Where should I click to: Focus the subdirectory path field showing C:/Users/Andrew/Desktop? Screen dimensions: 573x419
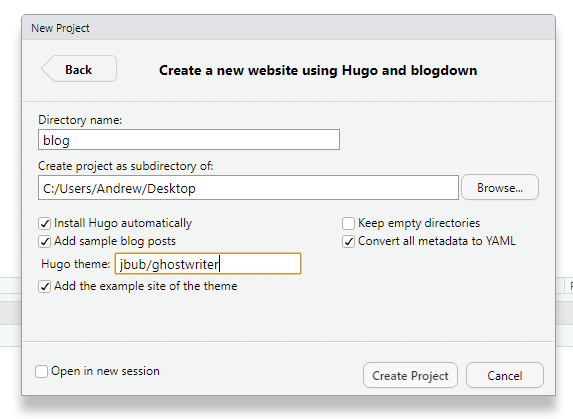(248, 188)
